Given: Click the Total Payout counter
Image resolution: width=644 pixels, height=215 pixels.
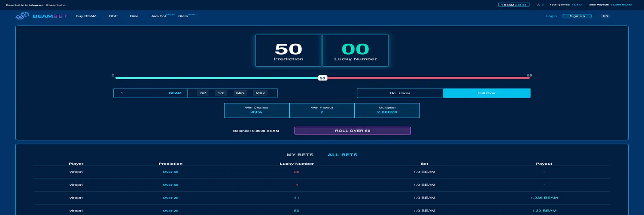Looking at the screenshot, I should (610, 5).
